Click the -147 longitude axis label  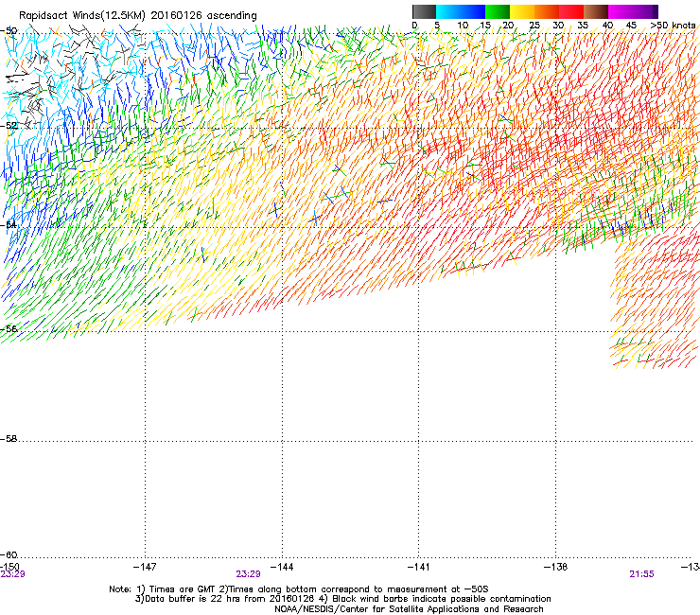pos(145,567)
